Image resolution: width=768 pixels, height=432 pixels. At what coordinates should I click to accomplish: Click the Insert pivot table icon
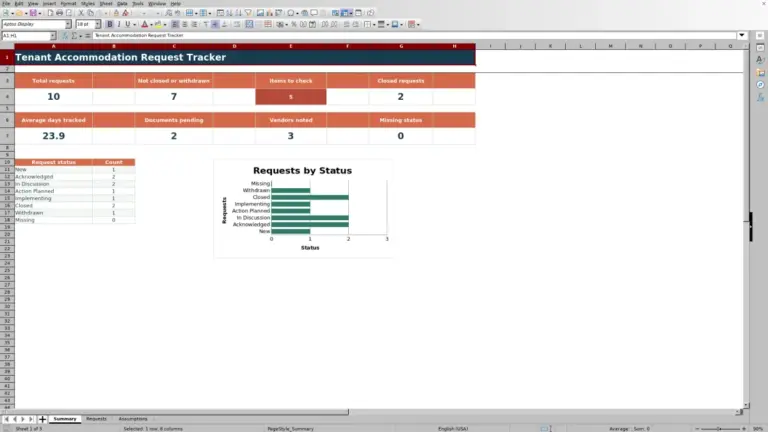(279, 13)
